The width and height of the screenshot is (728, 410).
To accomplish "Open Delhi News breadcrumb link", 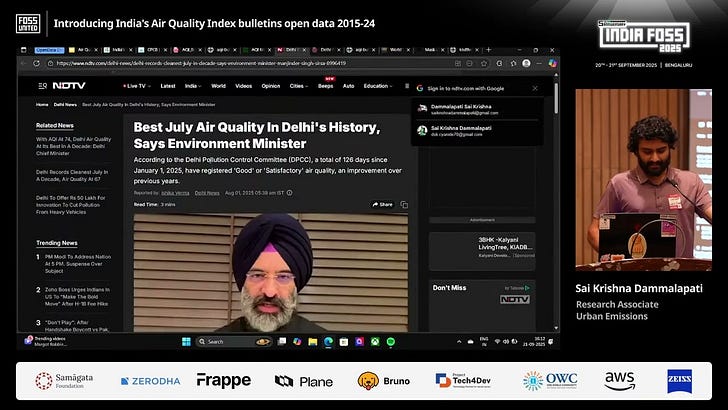I will [65, 104].
